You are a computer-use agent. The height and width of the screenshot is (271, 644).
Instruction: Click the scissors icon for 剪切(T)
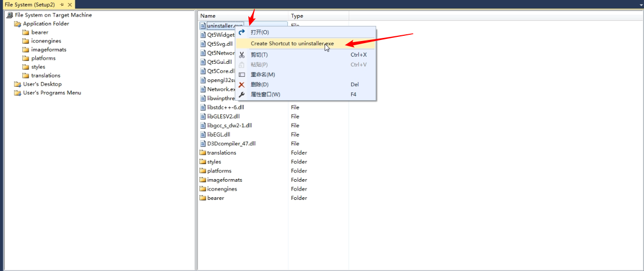242,55
